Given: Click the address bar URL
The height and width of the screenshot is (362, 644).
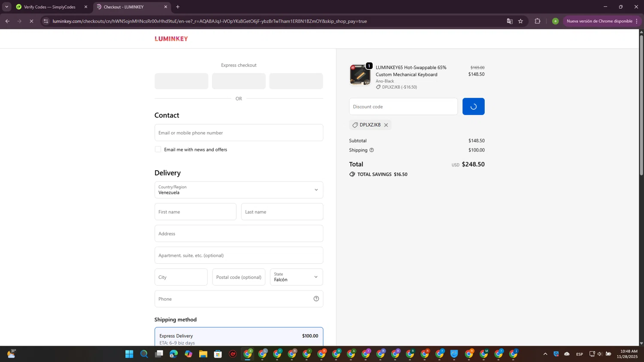Looking at the screenshot, I should (x=210, y=21).
